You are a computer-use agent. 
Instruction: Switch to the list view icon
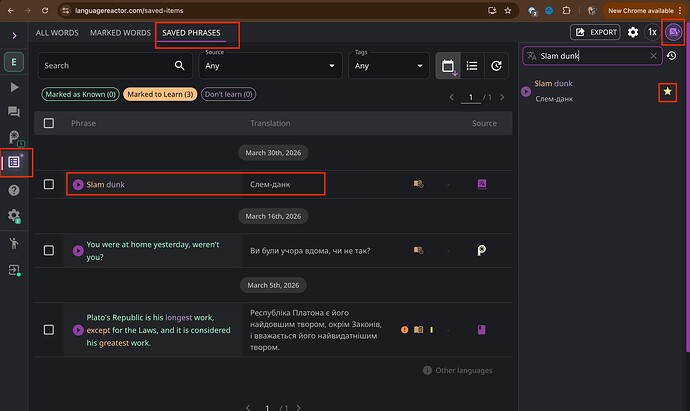pos(472,66)
